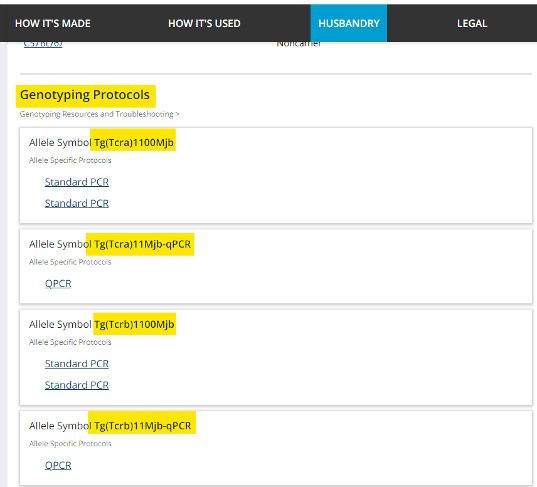
Task: Open first Standard PCR link under Tg(Tcrb)1100Mjb
Action: click(77, 363)
